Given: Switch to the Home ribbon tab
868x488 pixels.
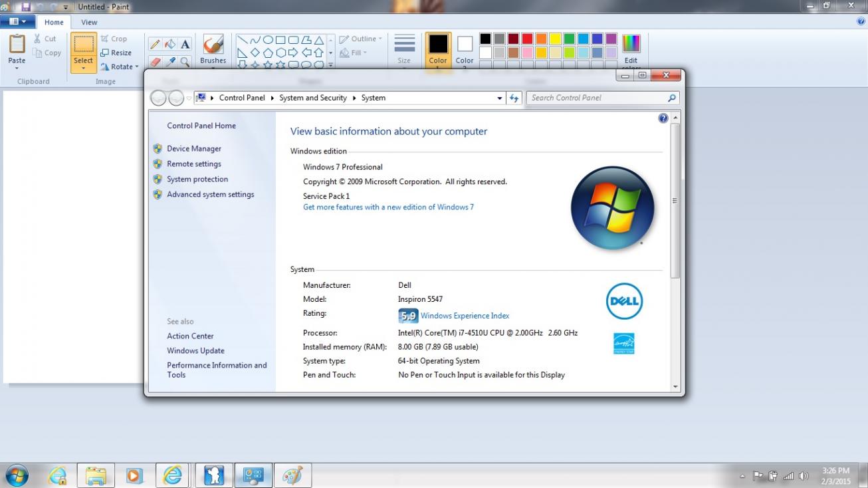Looking at the screenshot, I should click(x=54, y=22).
